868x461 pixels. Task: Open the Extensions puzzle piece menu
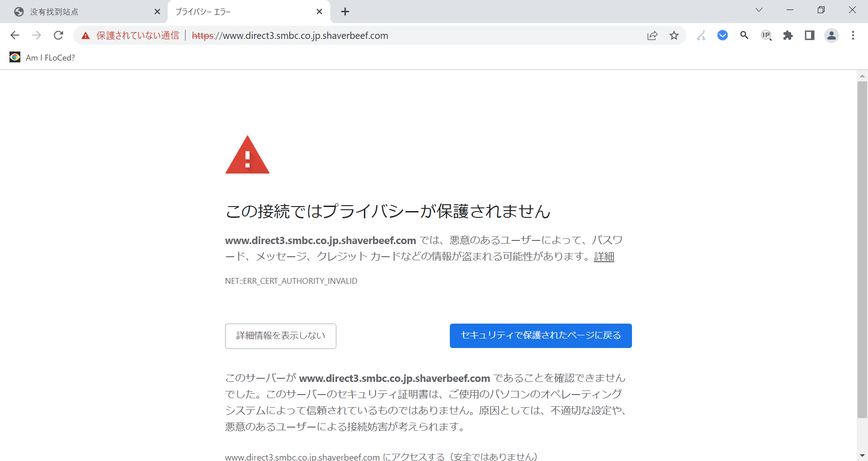[x=788, y=35]
